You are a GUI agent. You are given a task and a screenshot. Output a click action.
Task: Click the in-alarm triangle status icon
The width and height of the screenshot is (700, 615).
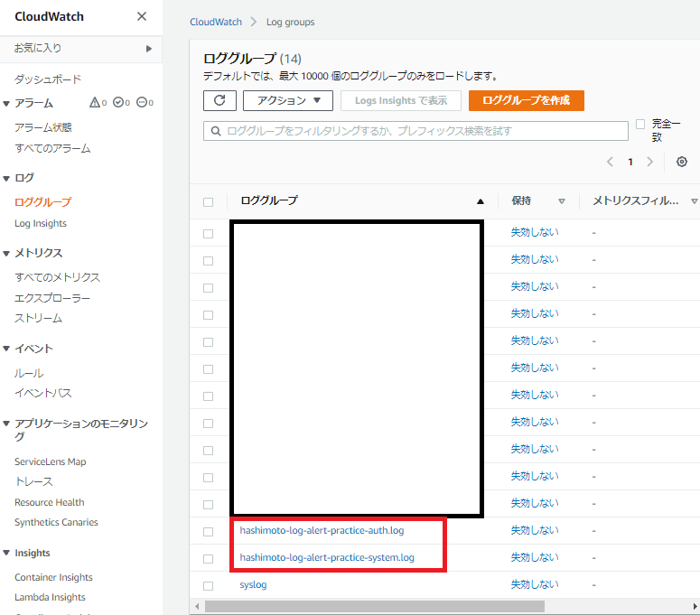tap(96, 103)
